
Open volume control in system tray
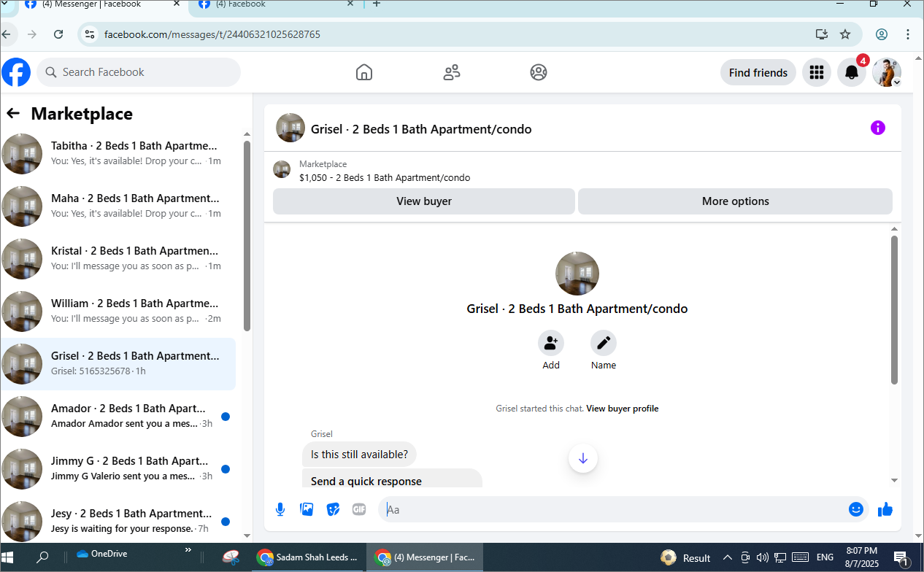coord(763,557)
